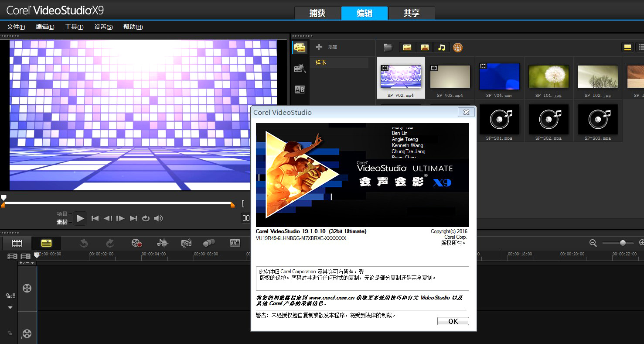This screenshot has width=644, height=344.
Task: Open the 帮助(H) menu
Action: click(x=133, y=27)
